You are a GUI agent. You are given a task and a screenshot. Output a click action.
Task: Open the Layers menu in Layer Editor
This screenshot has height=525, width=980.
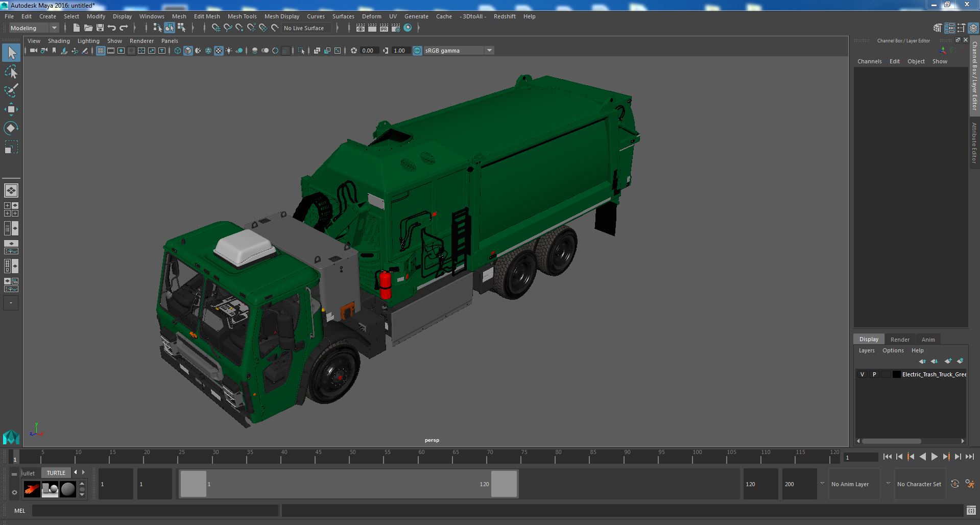pos(866,350)
